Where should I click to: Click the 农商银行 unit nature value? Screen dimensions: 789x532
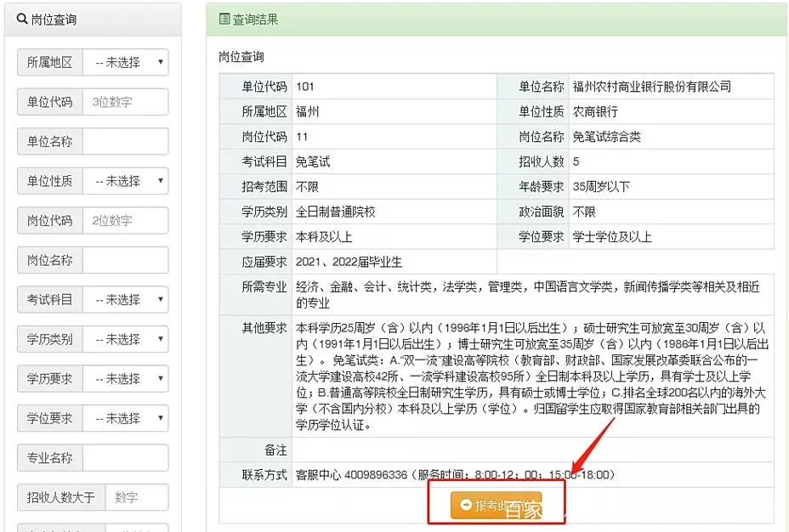(595, 111)
